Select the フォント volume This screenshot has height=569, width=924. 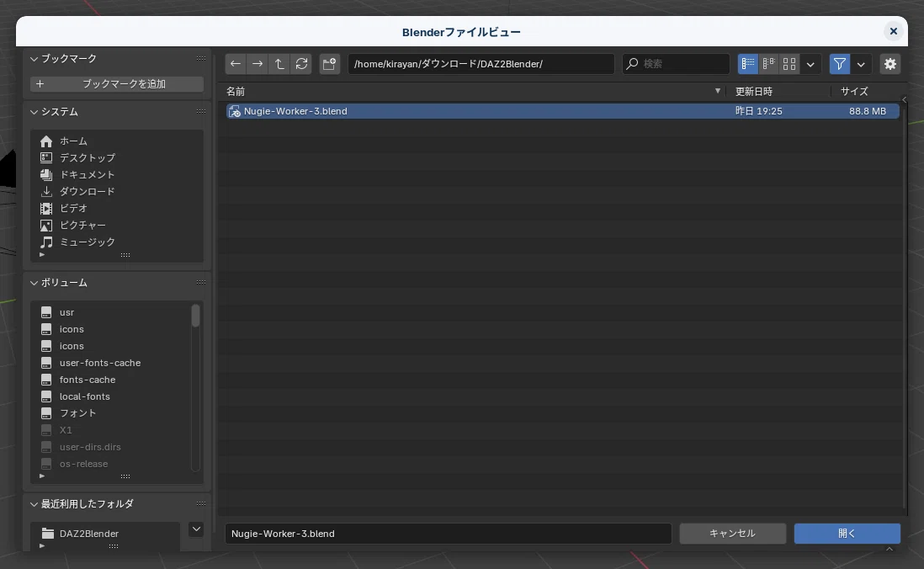point(112,413)
